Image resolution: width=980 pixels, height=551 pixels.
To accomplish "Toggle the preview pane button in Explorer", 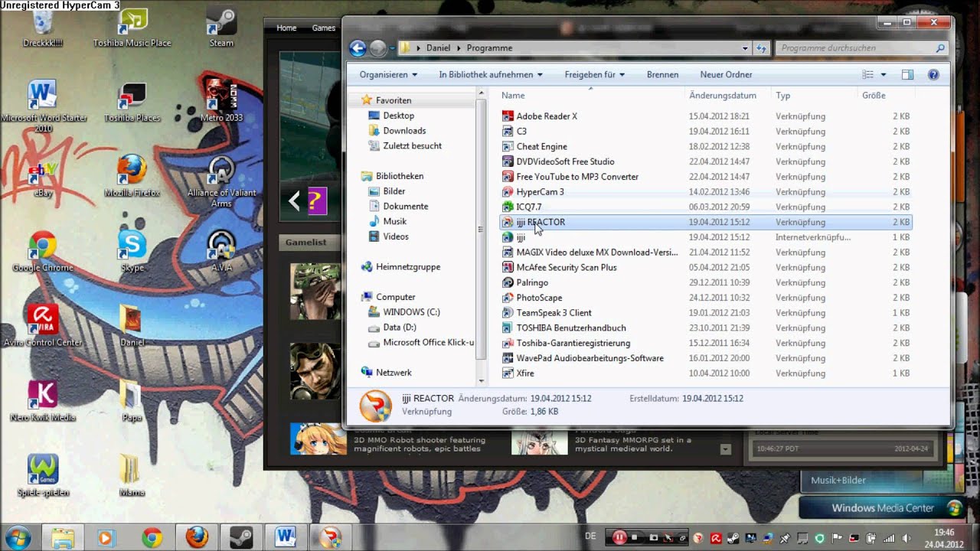I will tap(907, 74).
